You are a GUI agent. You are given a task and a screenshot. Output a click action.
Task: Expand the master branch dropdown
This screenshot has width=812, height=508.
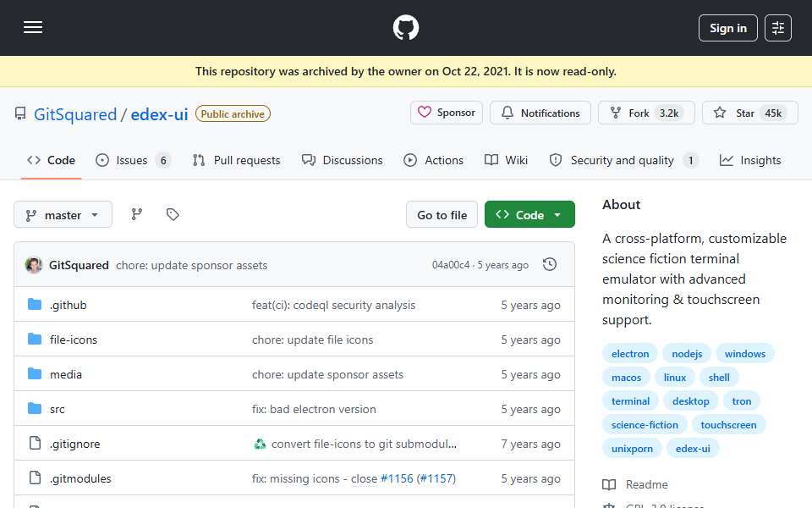point(63,214)
